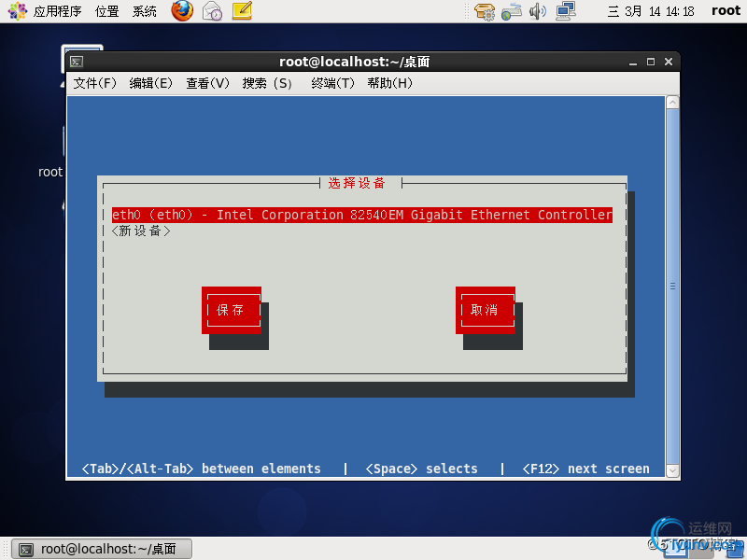This screenshot has height=560, width=747.
Task: Click the root@localhost taskbar button
Action: pyautogui.click(x=102, y=549)
